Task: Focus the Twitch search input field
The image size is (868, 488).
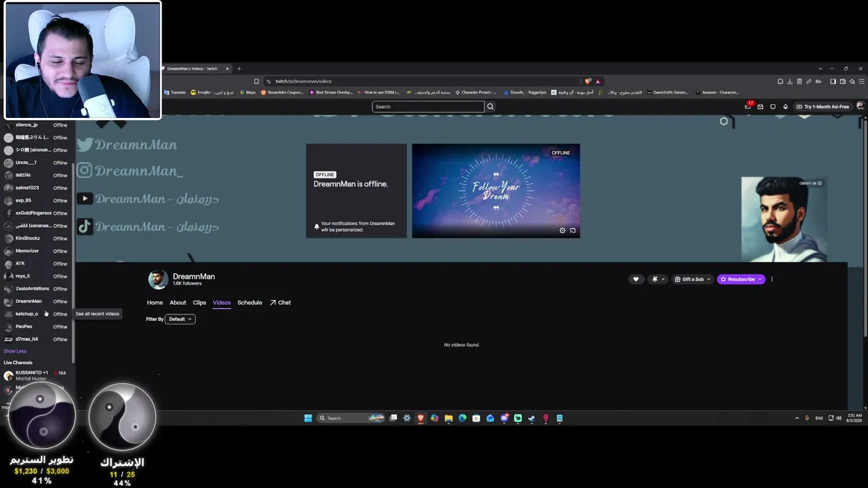Action: [x=429, y=106]
